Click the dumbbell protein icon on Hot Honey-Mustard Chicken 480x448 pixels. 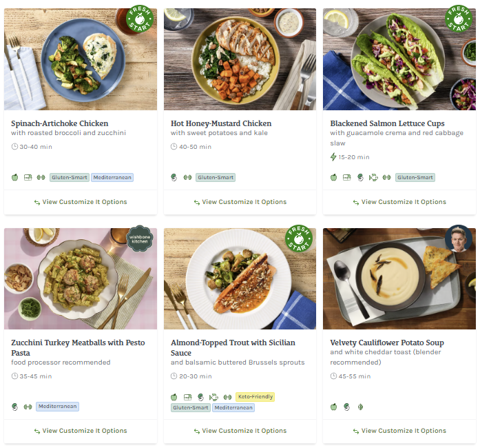(x=187, y=177)
